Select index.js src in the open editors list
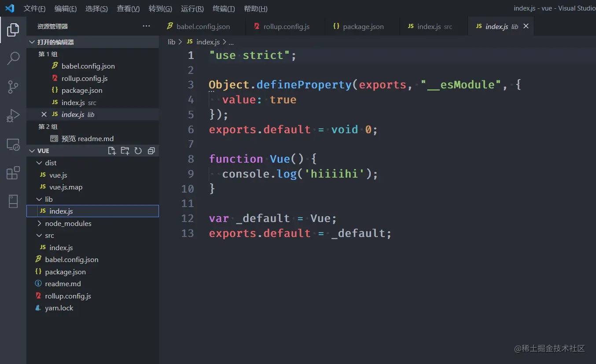This screenshot has width=596, height=364. point(92,102)
